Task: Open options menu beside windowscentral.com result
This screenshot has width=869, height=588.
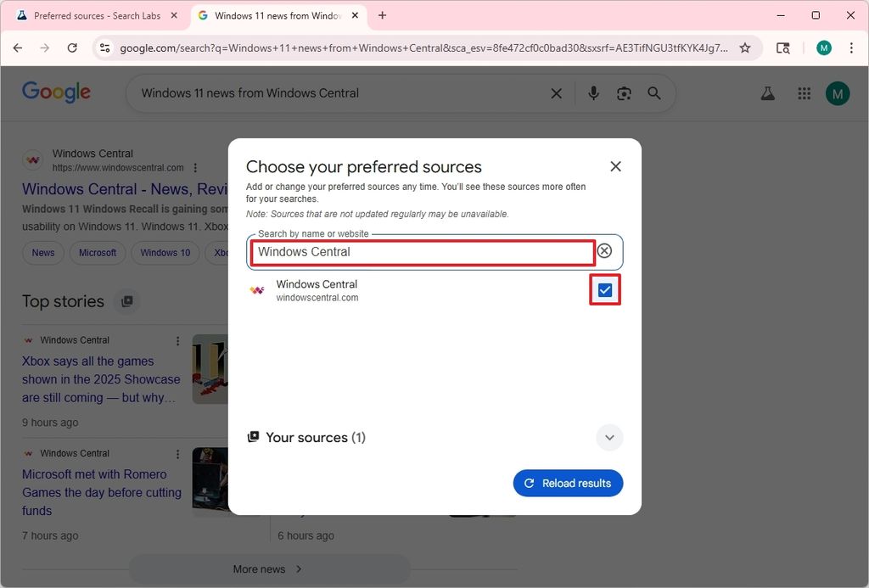Action: pyautogui.click(x=195, y=167)
